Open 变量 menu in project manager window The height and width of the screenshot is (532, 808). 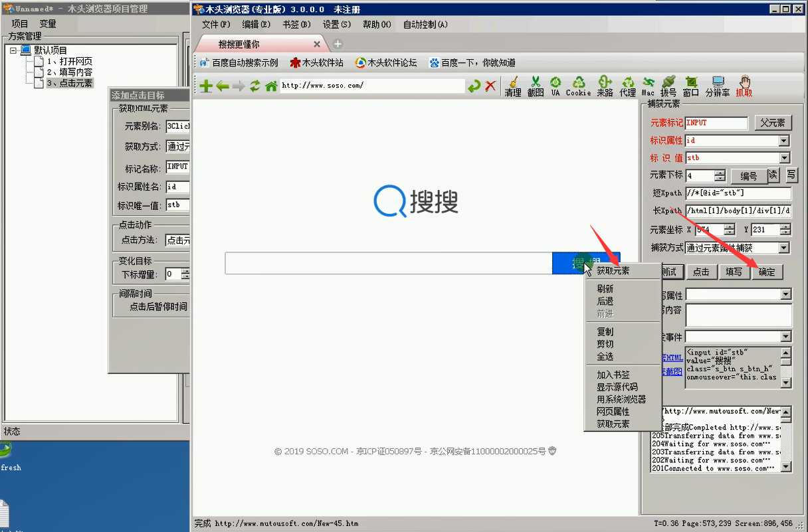[48, 24]
